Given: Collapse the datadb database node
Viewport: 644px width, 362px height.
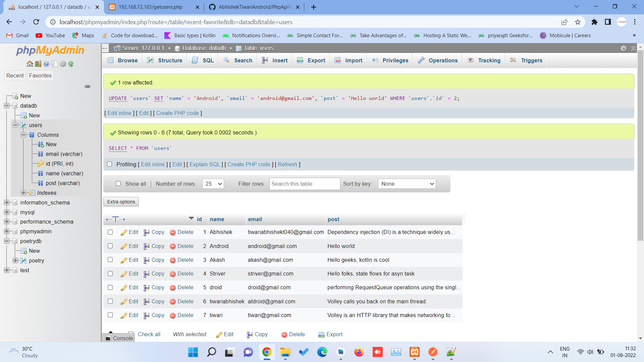Looking at the screenshot, I should [x=6, y=106].
